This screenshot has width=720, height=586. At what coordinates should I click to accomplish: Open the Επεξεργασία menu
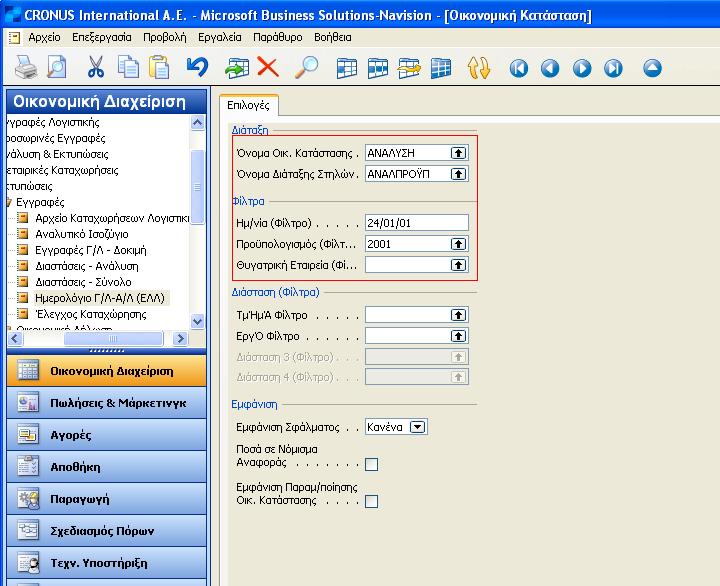click(x=101, y=37)
